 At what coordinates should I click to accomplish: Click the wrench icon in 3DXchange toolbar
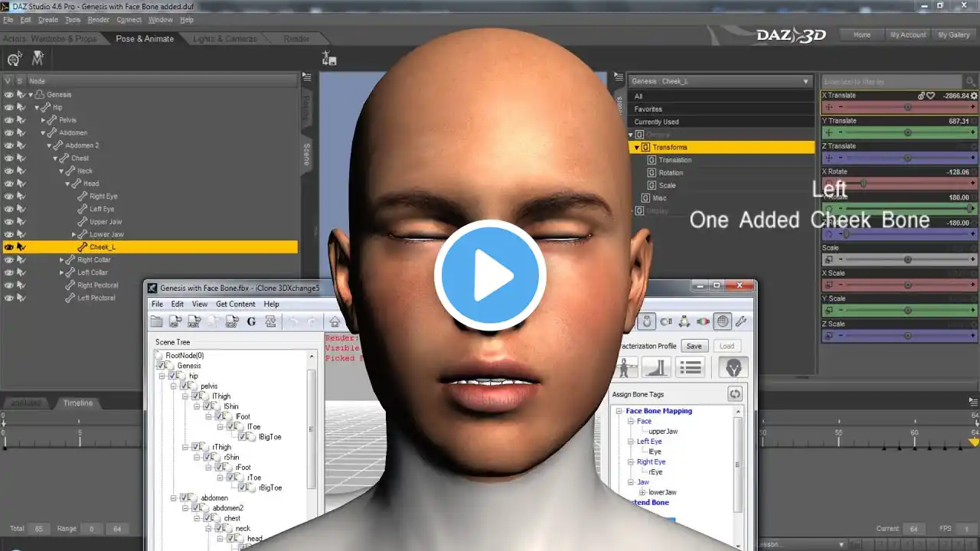(x=740, y=321)
